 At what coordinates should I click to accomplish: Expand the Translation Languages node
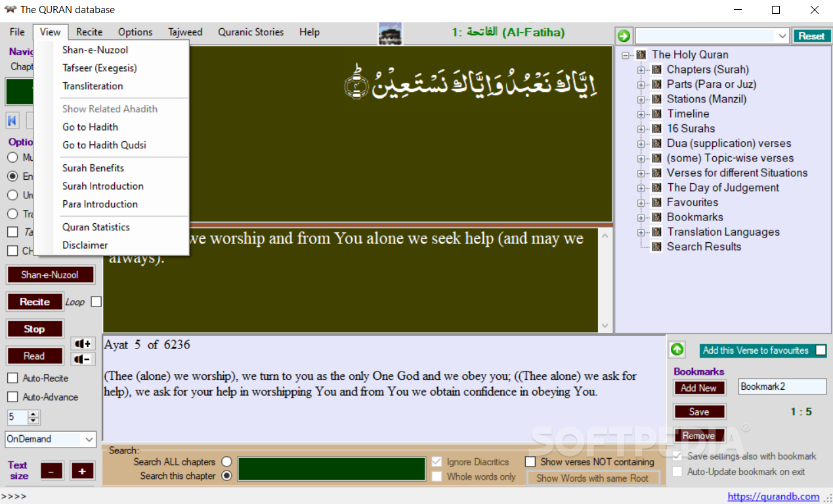[x=641, y=232]
